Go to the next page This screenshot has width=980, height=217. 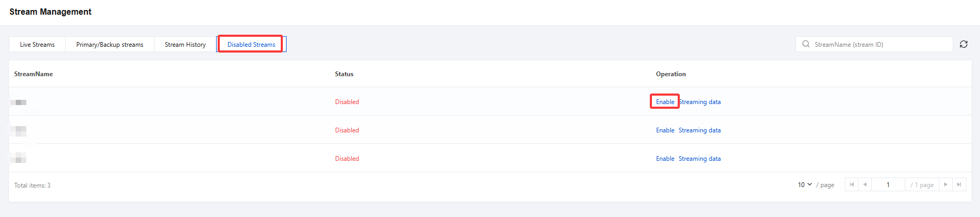945,184
